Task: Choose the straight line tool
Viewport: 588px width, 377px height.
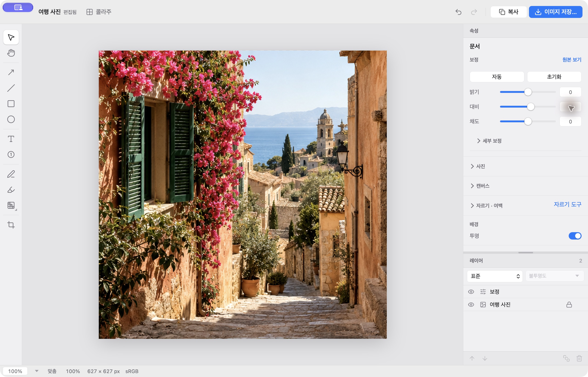Action: [x=11, y=88]
